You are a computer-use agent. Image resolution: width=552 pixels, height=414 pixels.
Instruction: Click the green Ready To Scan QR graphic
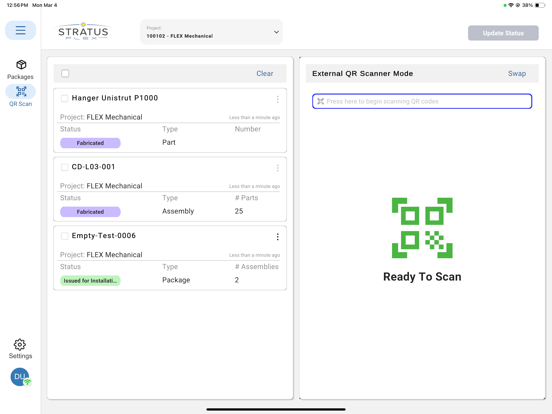pyautogui.click(x=422, y=228)
